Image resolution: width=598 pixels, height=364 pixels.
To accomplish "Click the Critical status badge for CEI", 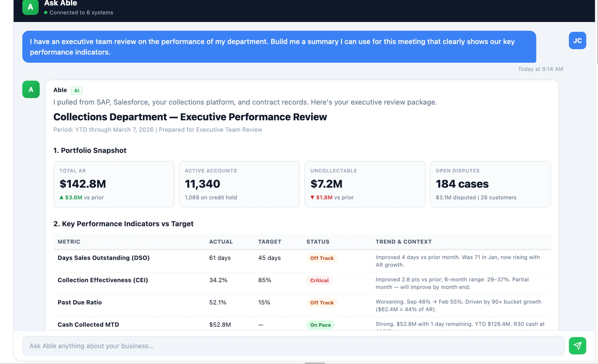I will pyautogui.click(x=319, y=280).
